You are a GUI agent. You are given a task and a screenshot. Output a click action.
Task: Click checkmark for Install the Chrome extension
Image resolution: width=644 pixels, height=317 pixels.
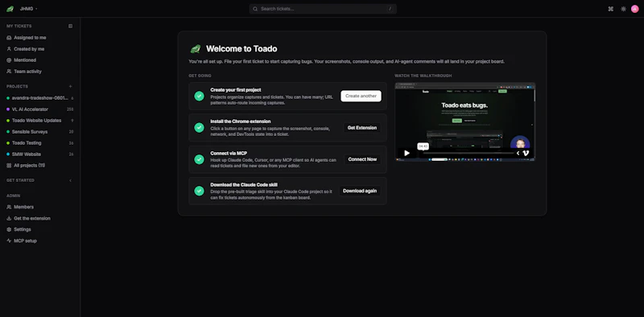pyautogui.click(x=199, y=128)
